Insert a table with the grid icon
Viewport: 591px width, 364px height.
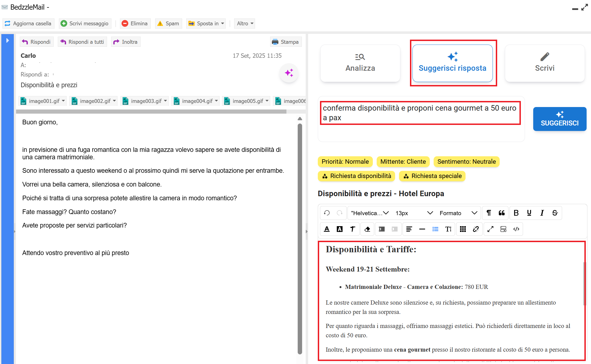pyautogui.click(x=463, y=229)
